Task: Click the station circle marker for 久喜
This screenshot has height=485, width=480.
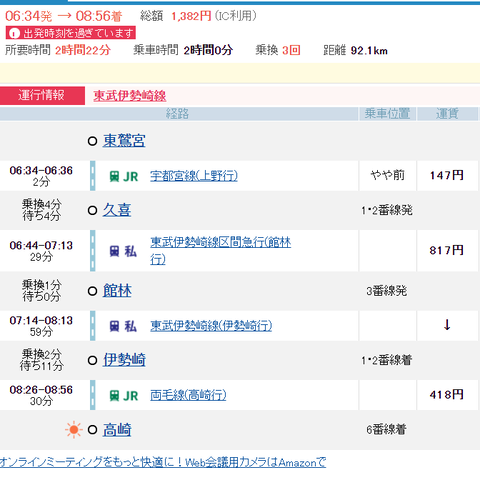Action: click(x=92, y=210)
